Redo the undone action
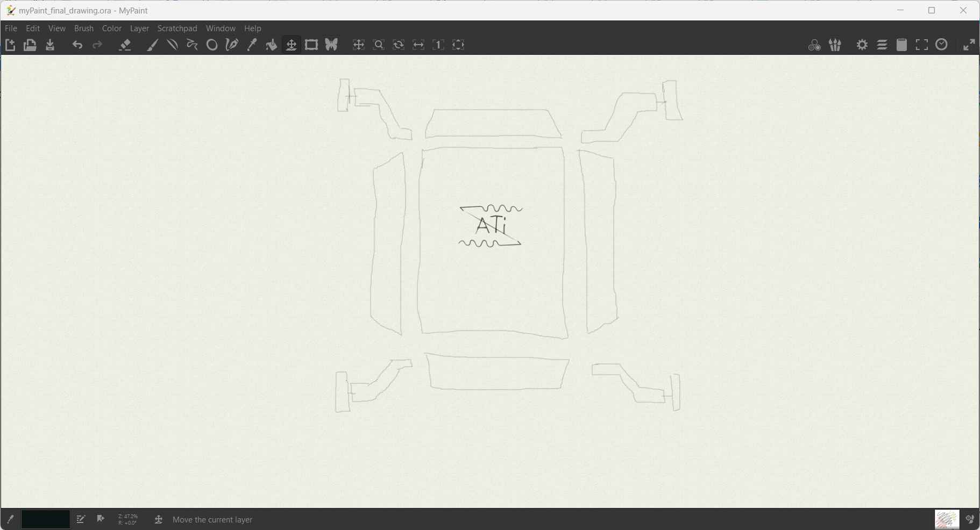The width and height of the screenshot is (980, 530). coord(97,45)
